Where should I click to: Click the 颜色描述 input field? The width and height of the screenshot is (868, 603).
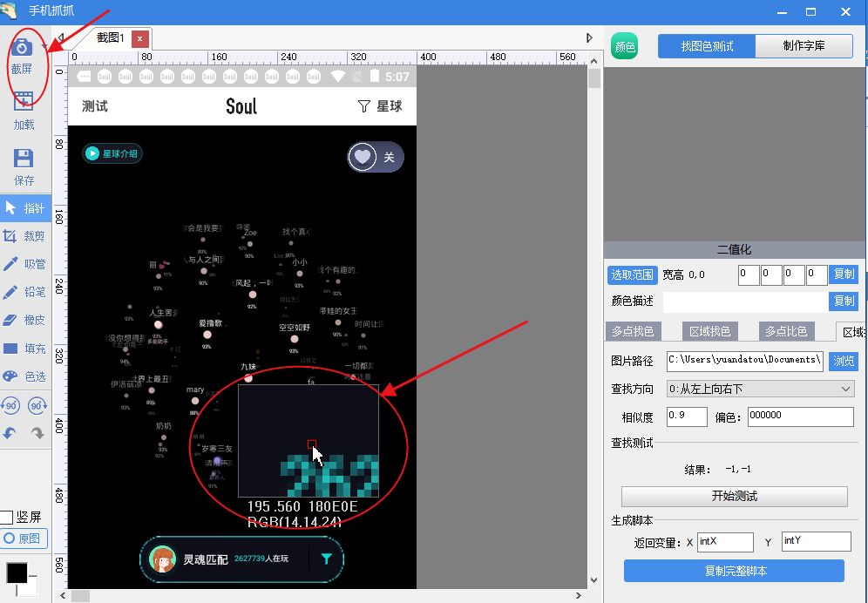click(745, 301)
